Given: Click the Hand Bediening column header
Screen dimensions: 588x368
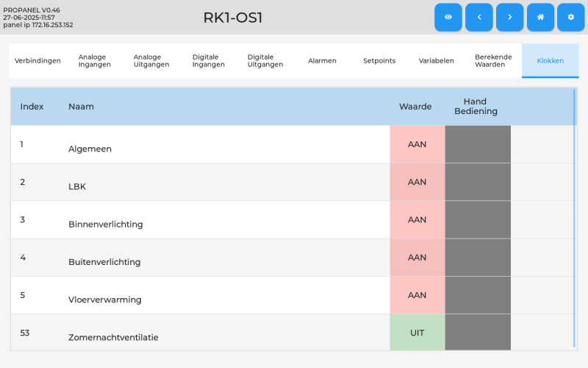Looking at the screenshot, I should pyautogui.click(x=476, y=106).
